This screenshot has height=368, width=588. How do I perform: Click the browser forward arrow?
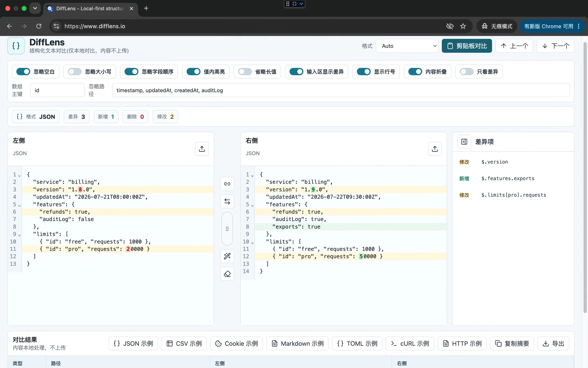point(24,26)
